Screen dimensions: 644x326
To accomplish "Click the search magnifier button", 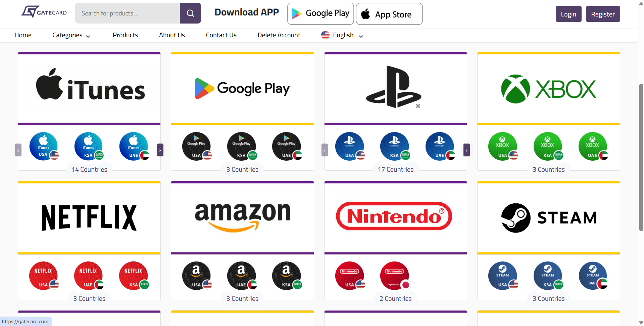I will coord(190,13).
